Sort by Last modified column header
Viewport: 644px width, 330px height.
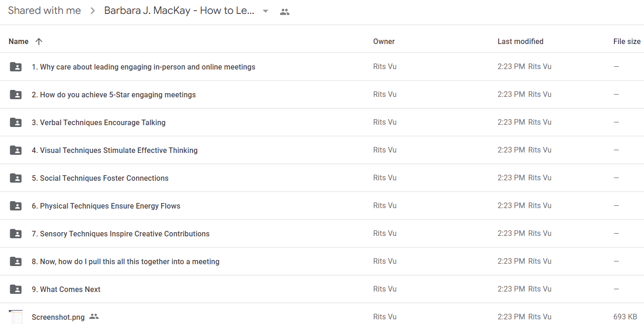pos(520,41)
